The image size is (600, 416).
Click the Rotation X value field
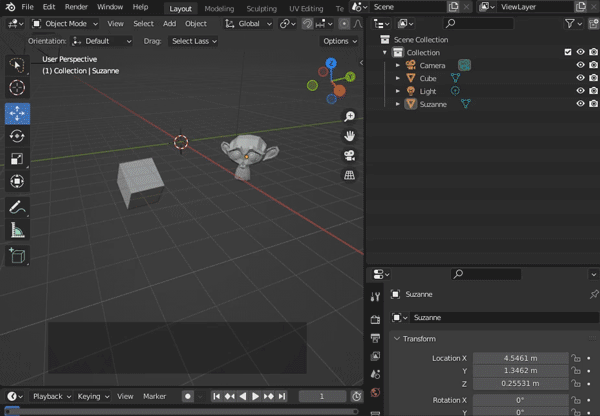point(520,400)
